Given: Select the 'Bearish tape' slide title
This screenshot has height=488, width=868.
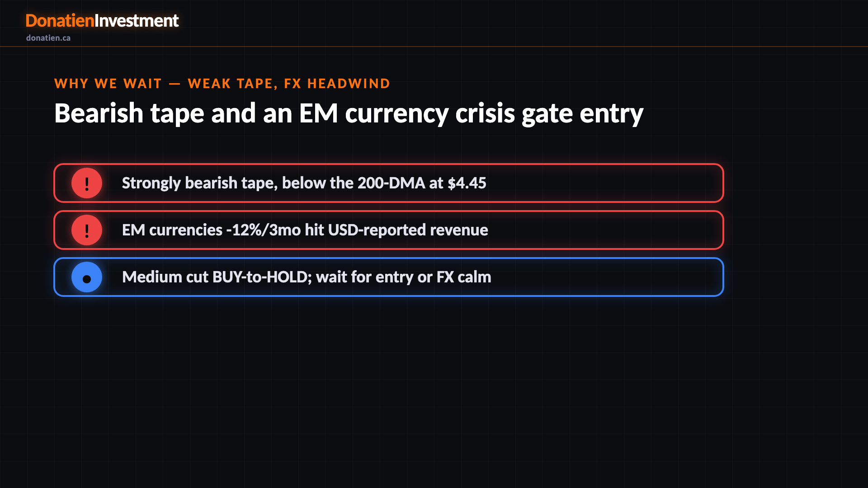Looking at the screenshot, I should 349,113.
